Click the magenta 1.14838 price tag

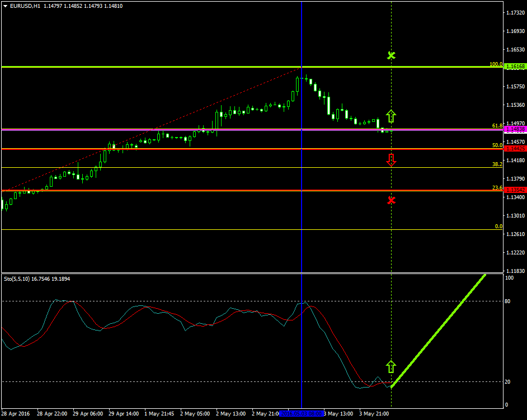pos(516,129)
